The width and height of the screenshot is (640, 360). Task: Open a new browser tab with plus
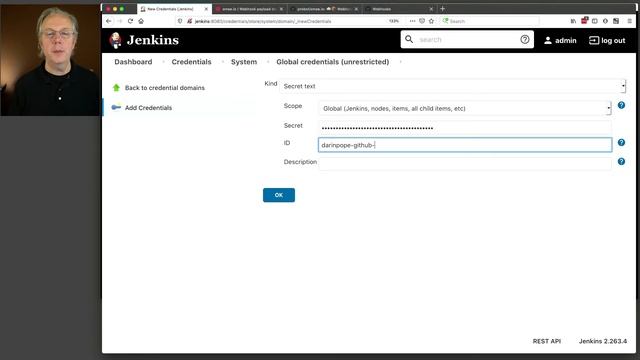click(x=442, y=9)
